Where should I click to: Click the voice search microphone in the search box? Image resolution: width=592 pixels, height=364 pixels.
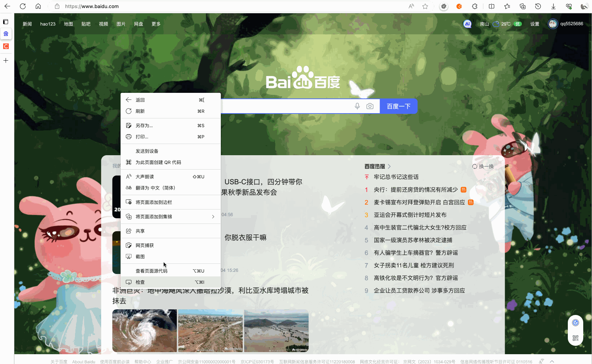(x=357, y=106)
